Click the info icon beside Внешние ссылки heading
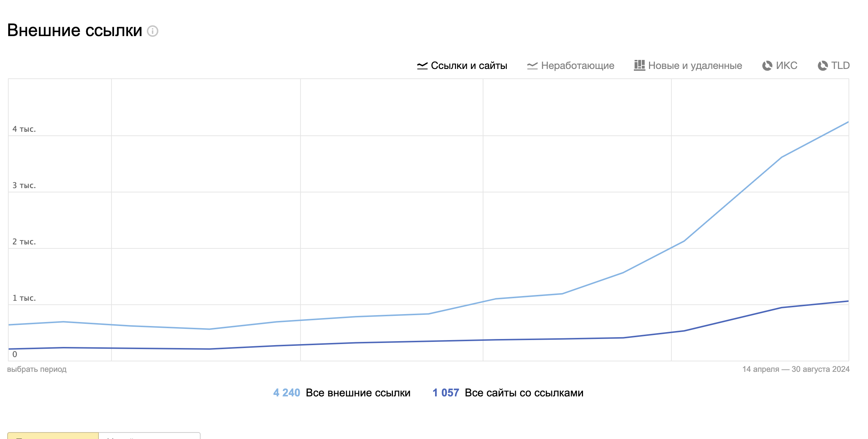This screenshot has height=439, width=868. coord(153,31)
